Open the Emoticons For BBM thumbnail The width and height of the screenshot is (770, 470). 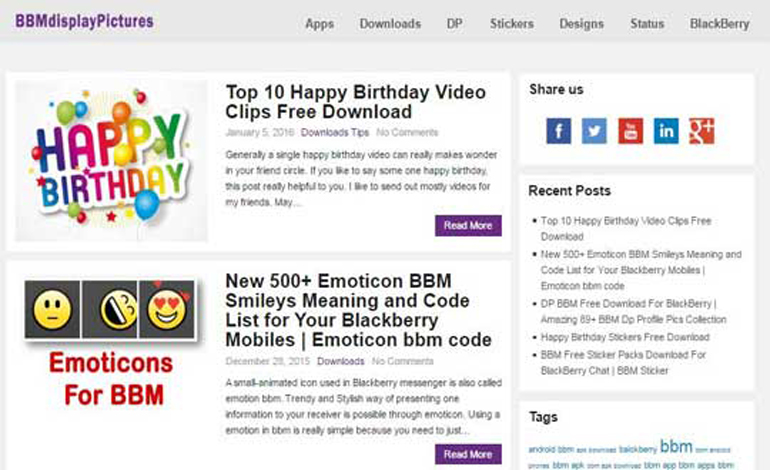(111, 344)
